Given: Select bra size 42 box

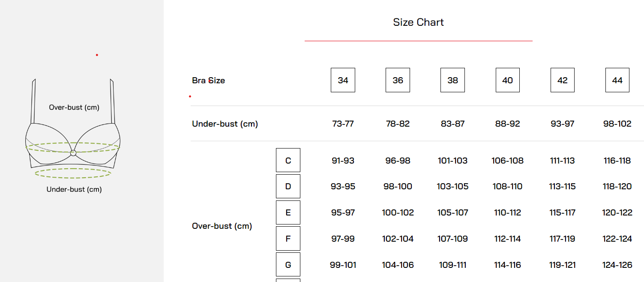Looking at the screenshot, I should [x=562, y=80].
